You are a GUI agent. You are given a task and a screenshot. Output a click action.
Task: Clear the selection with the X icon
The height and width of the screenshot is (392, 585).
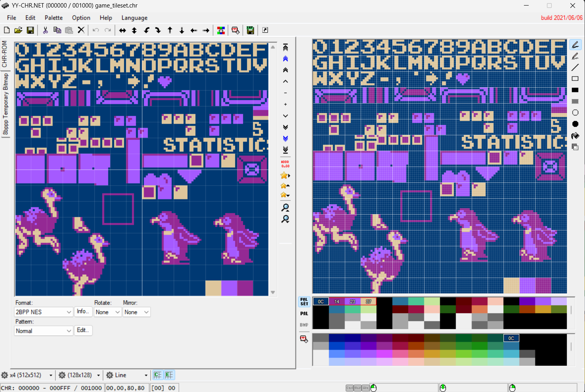pyautogui.click(x=81, y=30)
